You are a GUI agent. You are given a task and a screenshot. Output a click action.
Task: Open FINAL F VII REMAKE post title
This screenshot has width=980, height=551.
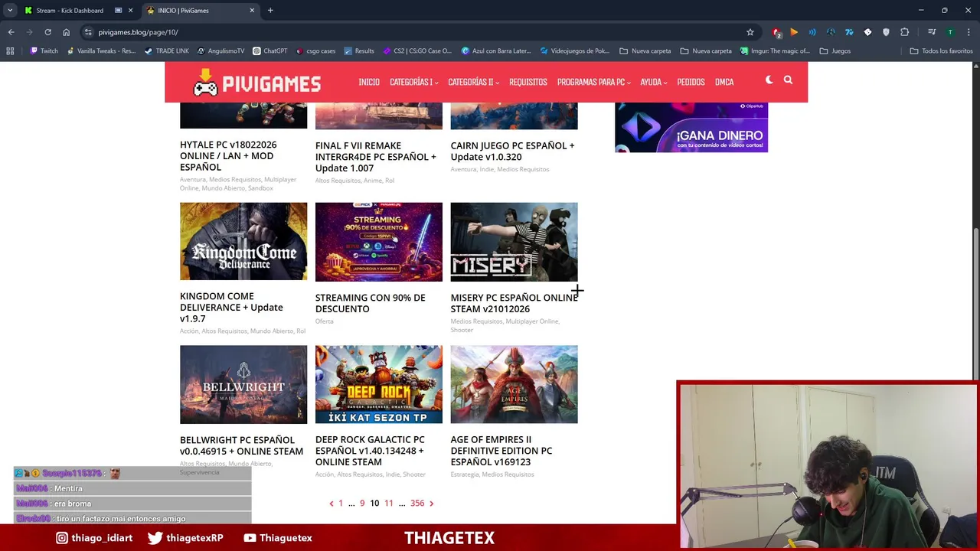click(x=376, y=157)
